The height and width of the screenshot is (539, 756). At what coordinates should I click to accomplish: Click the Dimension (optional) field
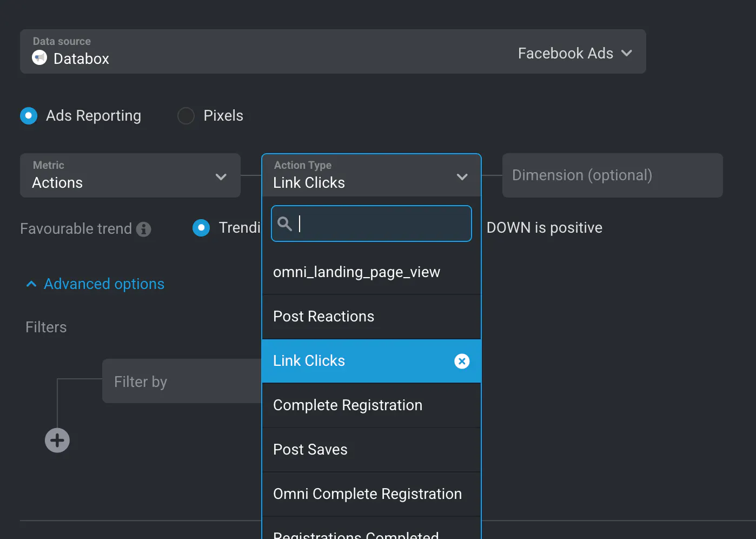612,175
